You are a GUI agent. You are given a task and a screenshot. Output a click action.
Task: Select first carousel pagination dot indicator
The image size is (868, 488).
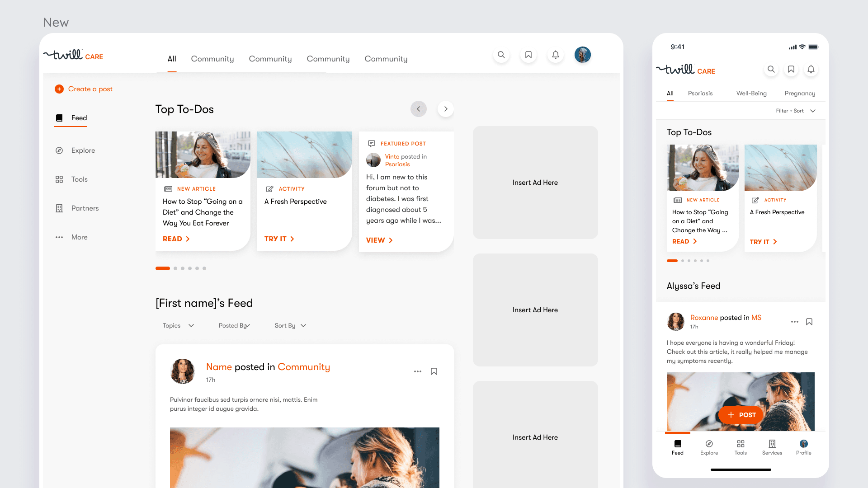pyautogui.click(x=163, y=268)
